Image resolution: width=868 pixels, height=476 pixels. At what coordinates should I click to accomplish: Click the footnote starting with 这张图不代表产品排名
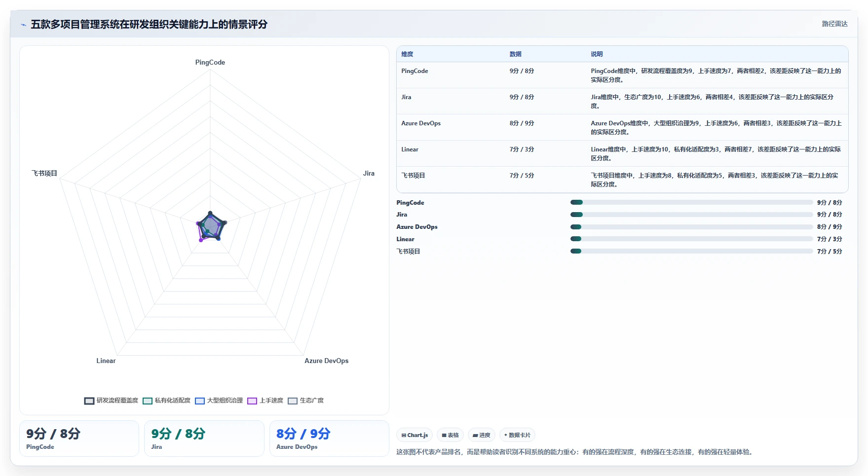click(575, 452)
